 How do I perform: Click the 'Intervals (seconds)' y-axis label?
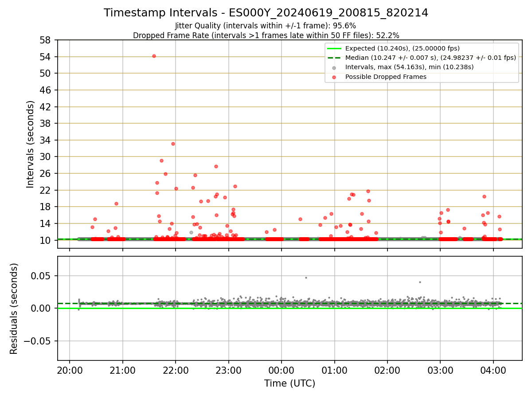pyautogui.click(x=30, y=144)
